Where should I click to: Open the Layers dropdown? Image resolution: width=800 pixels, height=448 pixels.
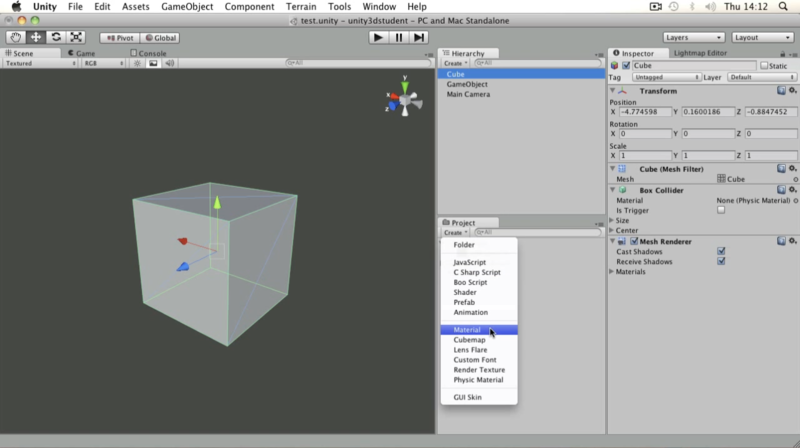[x=693, y=37]
